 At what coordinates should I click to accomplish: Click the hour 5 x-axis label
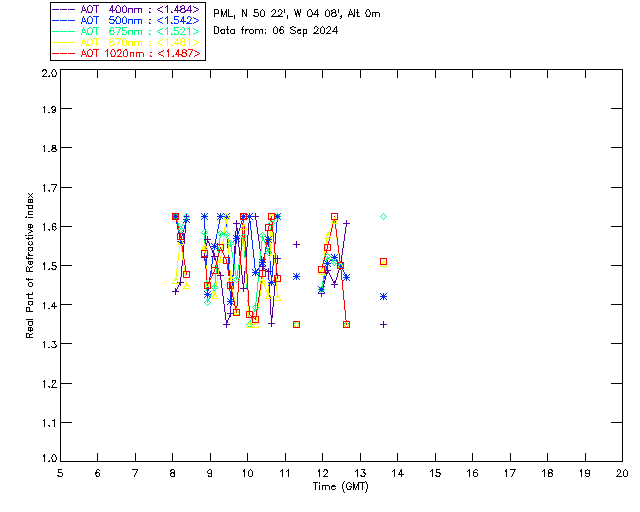pyautogui.click(x=60, y=473)
